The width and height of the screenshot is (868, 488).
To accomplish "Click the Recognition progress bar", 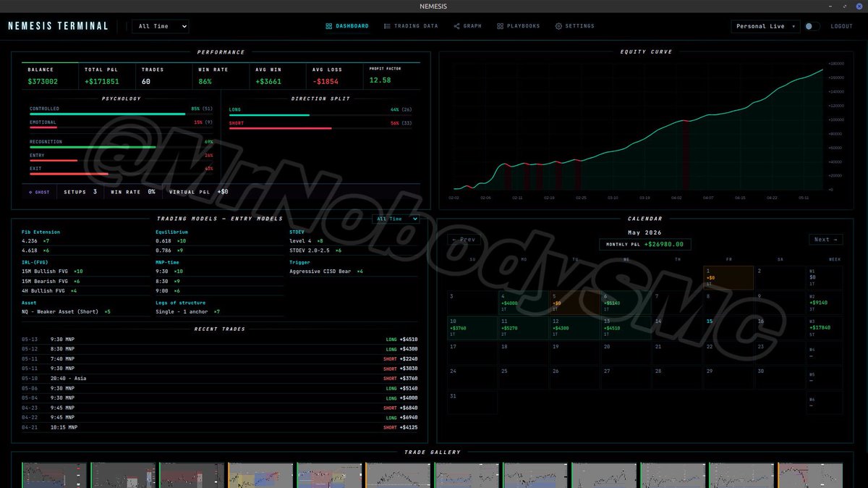I will tap(122, 147).
